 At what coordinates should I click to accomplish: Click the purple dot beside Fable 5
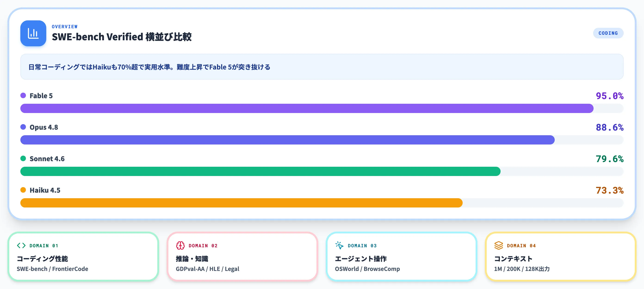click(23, 96)
